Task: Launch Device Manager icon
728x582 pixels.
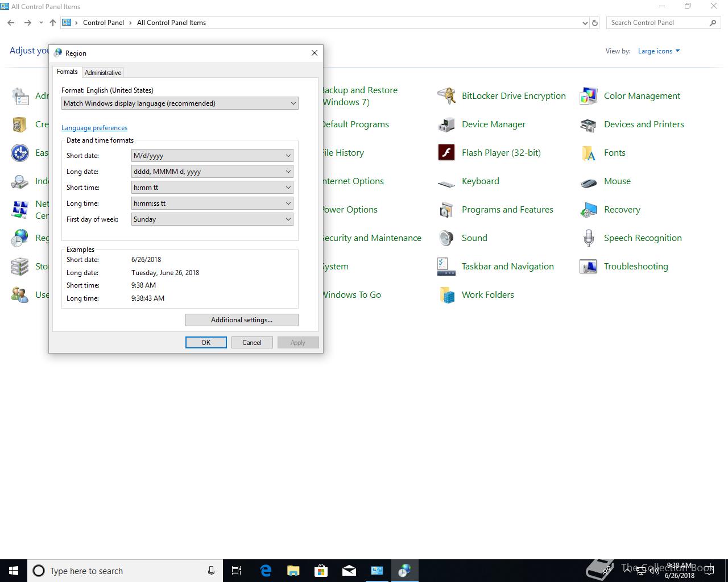Action: click(446, 124)
